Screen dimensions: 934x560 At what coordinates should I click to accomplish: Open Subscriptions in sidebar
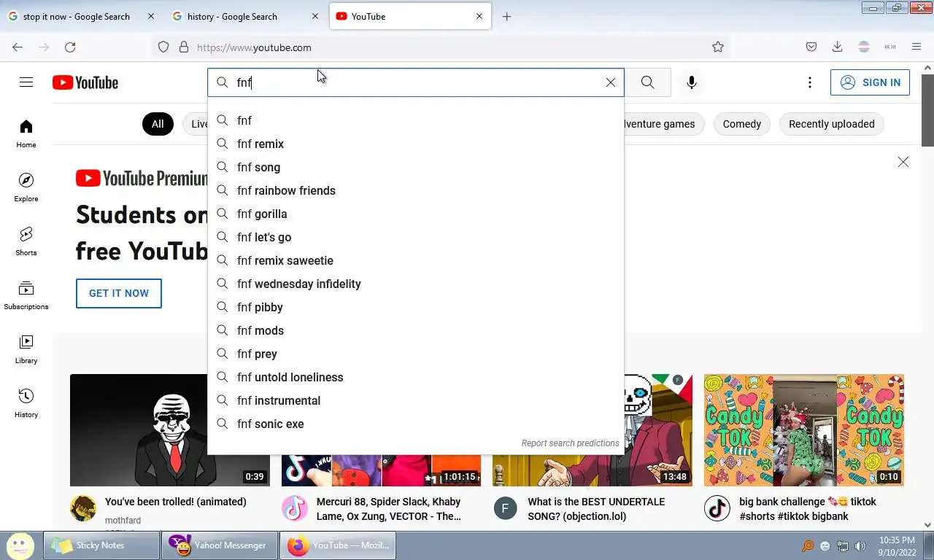[26, 295]
